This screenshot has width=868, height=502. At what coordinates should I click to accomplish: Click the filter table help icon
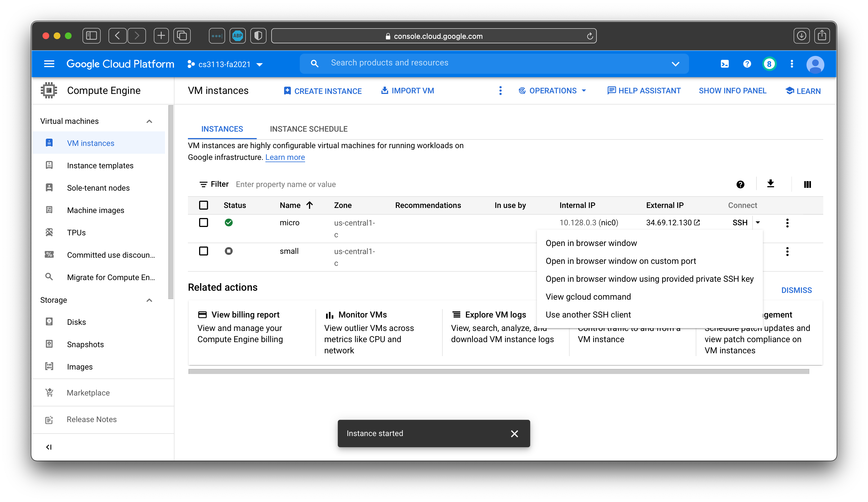coord(740,184)
